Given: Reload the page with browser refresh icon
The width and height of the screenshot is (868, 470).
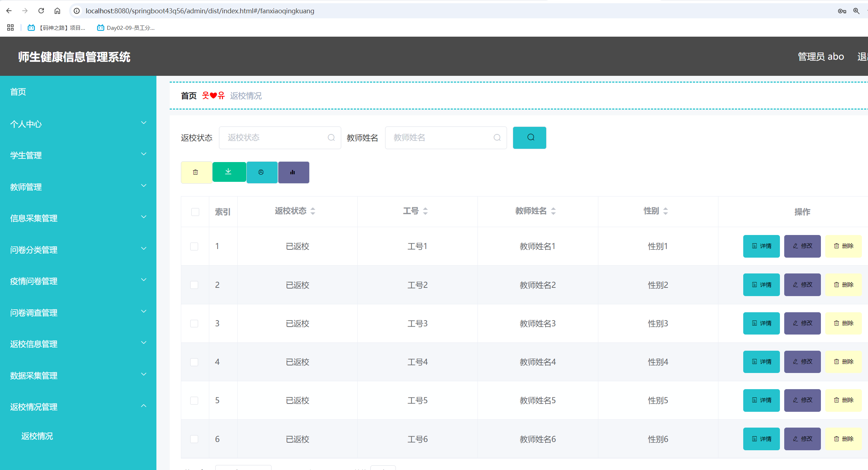Looking at the screenshot, I should (x=41, y=11).
